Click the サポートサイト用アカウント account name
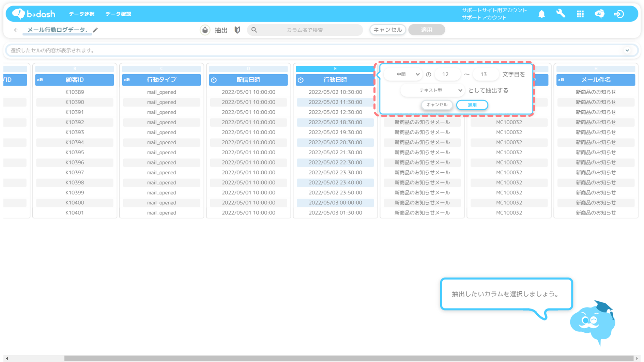Screen dimensions: 644x362 [x=494, y=10]
